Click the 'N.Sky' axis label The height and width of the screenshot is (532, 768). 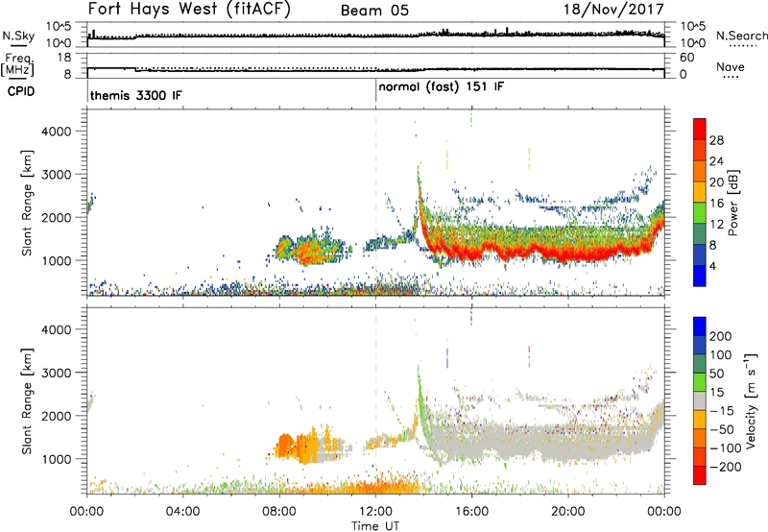point(18,36)
